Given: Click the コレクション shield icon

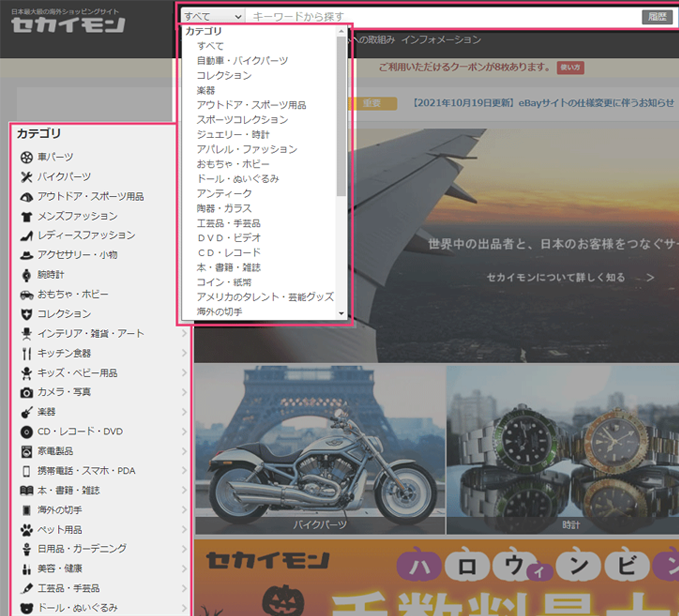Looking at the screenshot, I should click(26, 314).
